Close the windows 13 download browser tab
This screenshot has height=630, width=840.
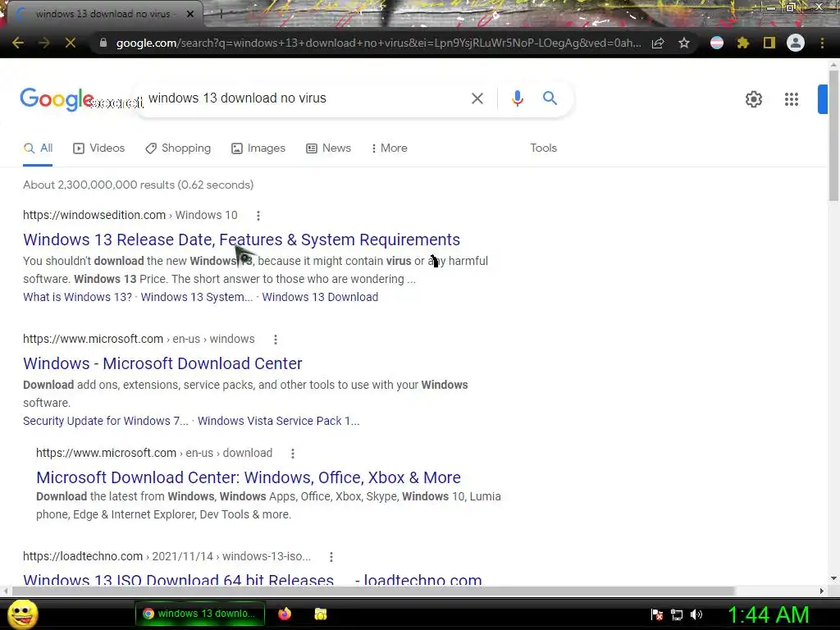(190, 14)
